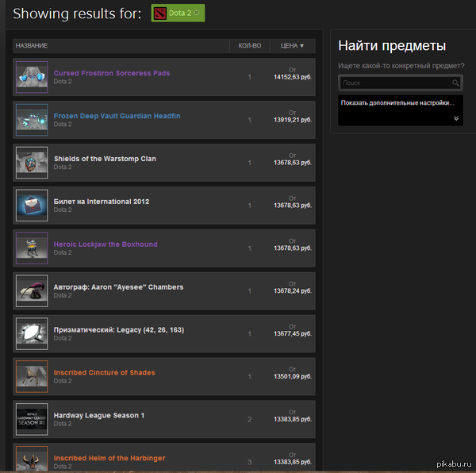Click the Inscribed Cincture of Shades icon
476x473 pixels.
click(x=32, y=377)
